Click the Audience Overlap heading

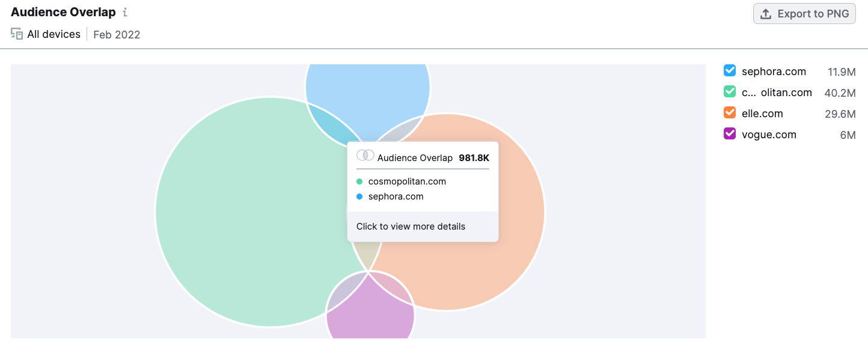[x=63, y=13]
